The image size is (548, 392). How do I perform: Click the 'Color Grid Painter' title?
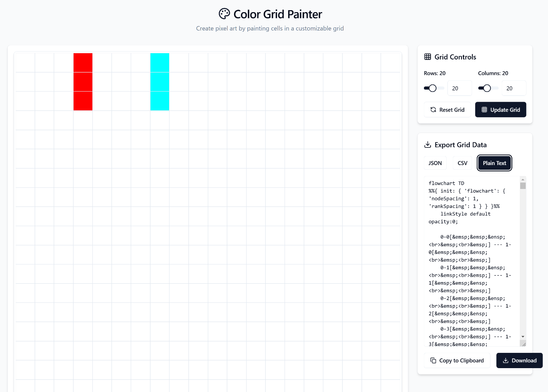click(278, 14)
